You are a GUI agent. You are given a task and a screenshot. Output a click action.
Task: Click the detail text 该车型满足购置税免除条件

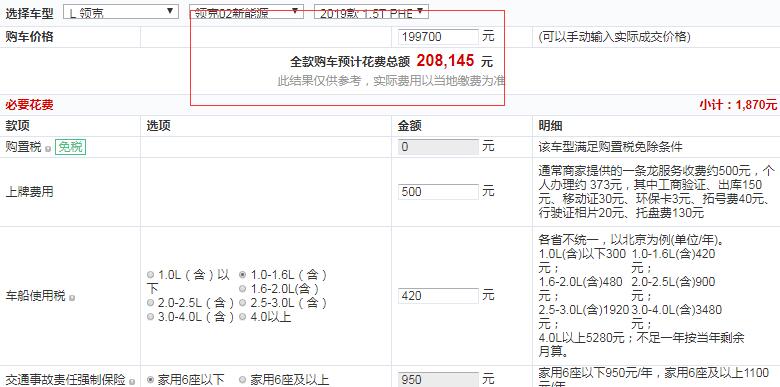610,147
